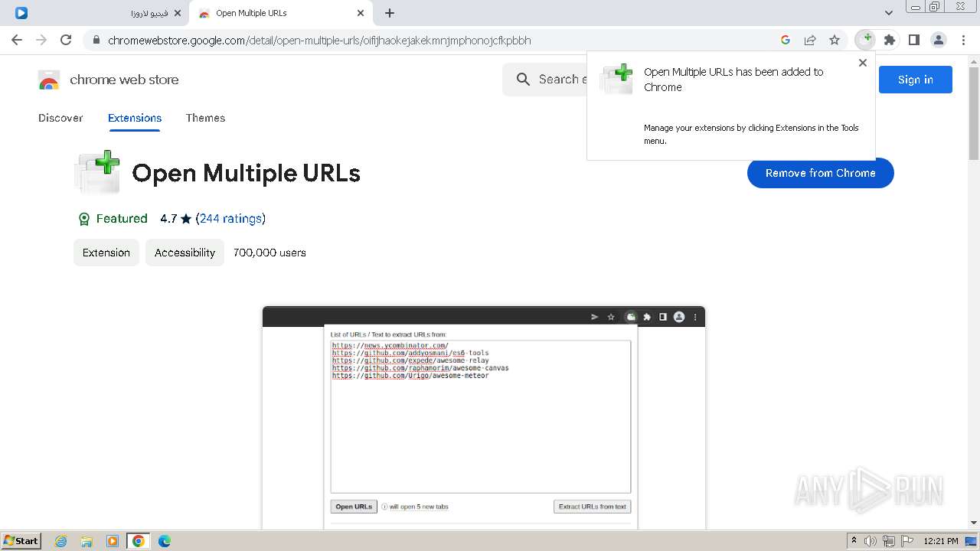Image resolution: width=980 pixels, height=551 pixels.
Task: Launch Internet Explorer from taskbar
Action: (x=61, y=541)
